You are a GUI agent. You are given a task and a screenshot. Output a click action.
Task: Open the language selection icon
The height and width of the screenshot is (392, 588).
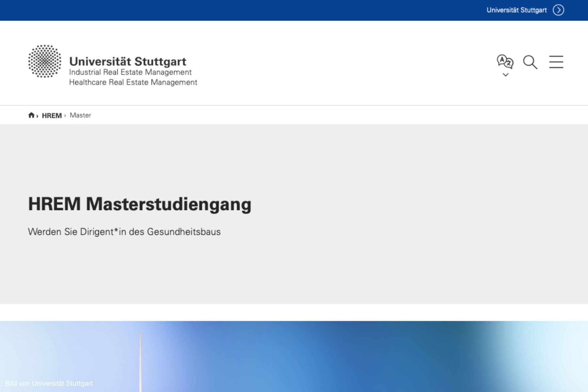click(x=505, y=61)
